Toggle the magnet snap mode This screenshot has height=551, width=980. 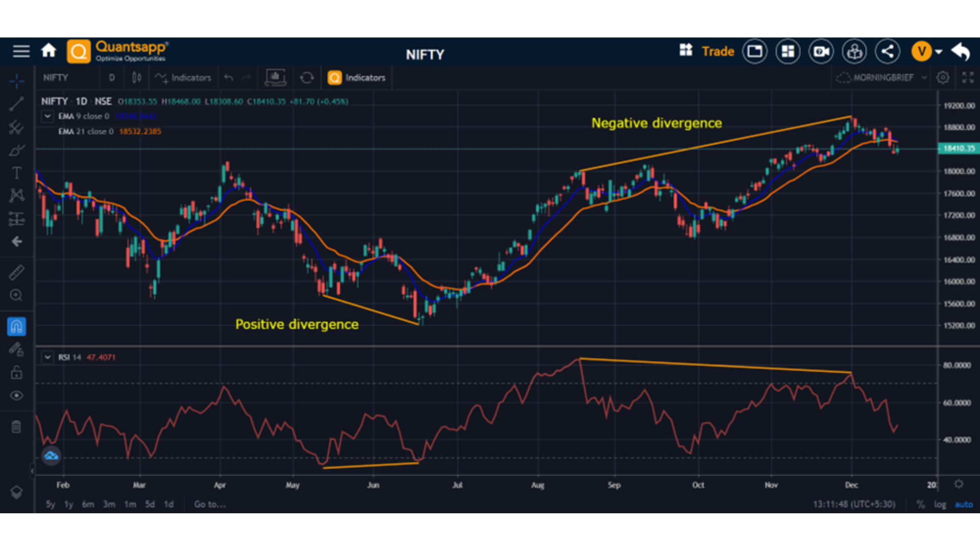[16, 327]
